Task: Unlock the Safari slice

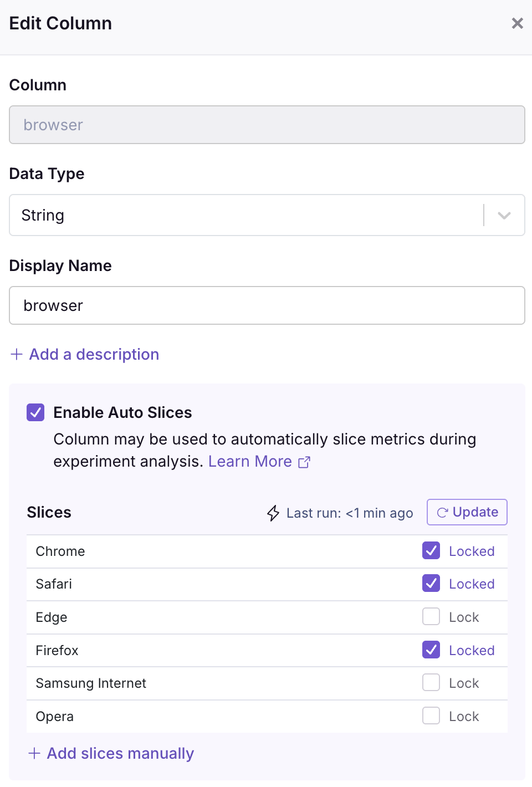Action: (x=431, y=583)
